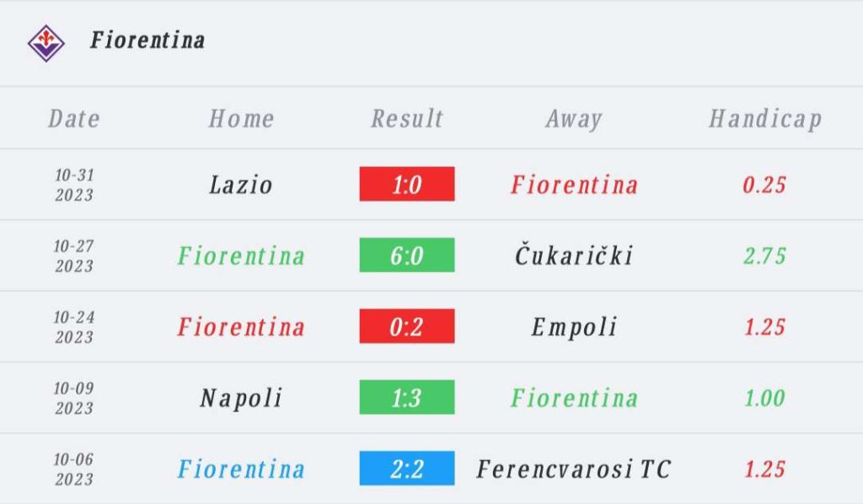Open the Fiorentina team title

tap(147, 40)
